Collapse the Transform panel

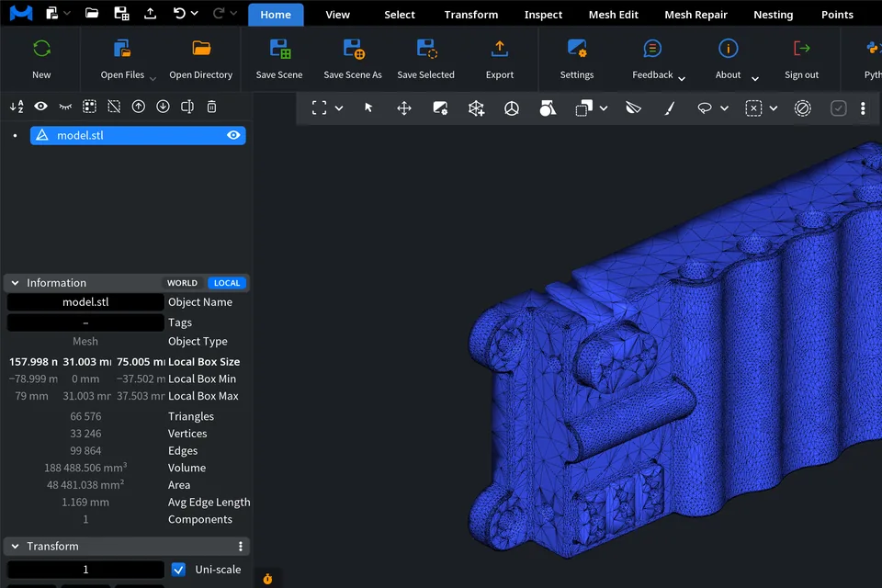16,547
